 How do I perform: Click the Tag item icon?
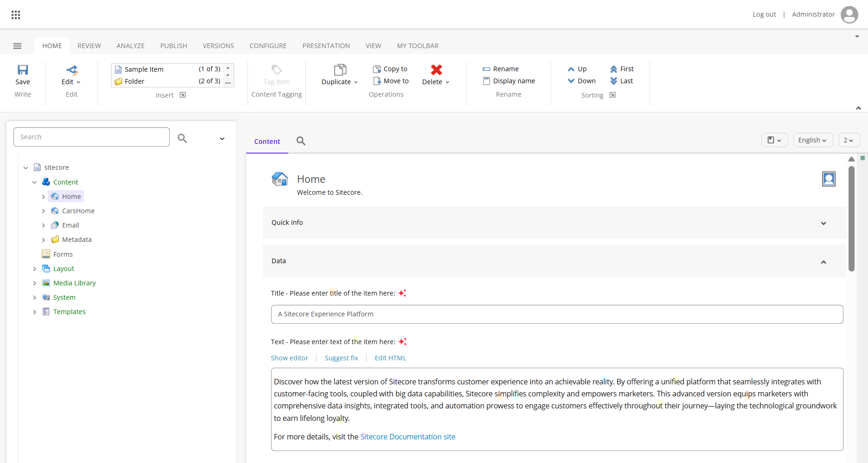click(276, 69)
